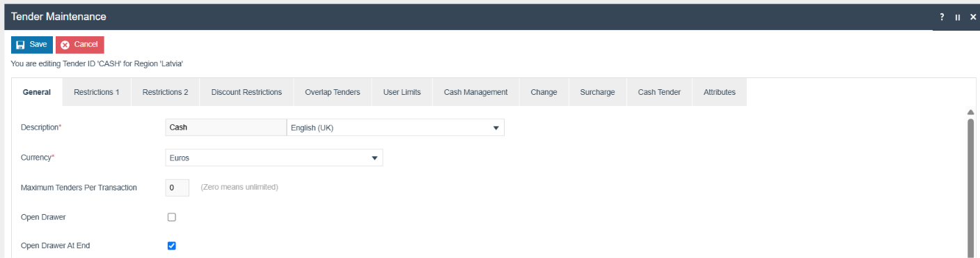Screen dimensions: 980x258
Task: Close the Tender Maintenance window
Action: (973, 17)
